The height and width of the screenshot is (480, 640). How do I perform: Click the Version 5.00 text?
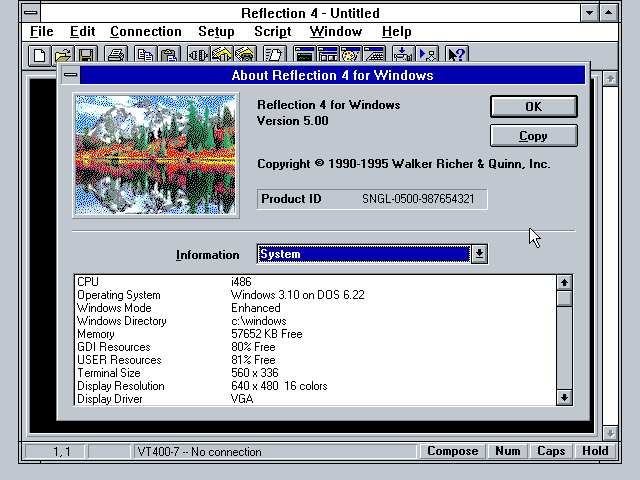click(x=292, y=121)
